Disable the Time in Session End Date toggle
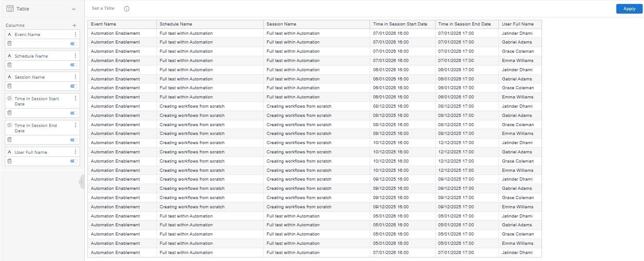644x261 pixels. click(74, 140)
